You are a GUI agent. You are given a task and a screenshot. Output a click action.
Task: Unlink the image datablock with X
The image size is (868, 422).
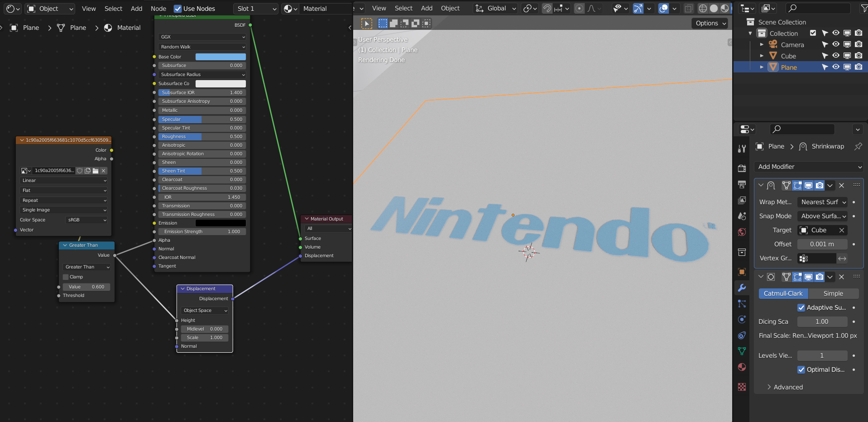(104, 171)
